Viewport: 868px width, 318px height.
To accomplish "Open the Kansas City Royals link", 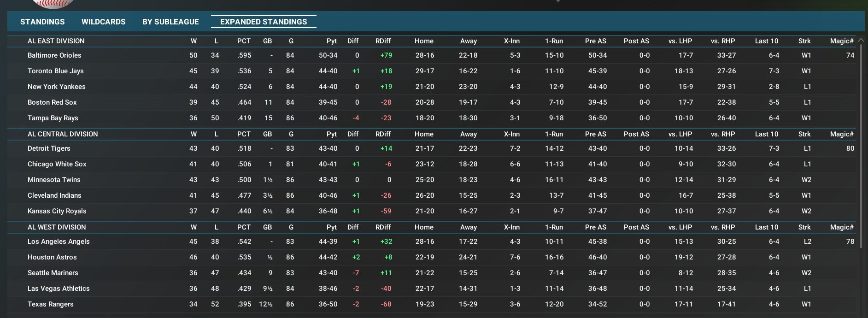I will (57, 211).
